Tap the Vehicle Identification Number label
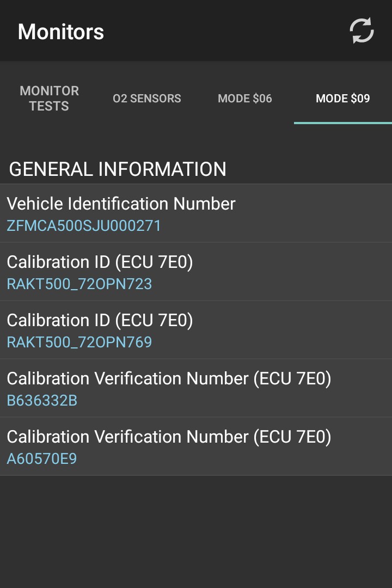Image resolution: width=392 pixels, height=588 pixels. click(121, 204)
